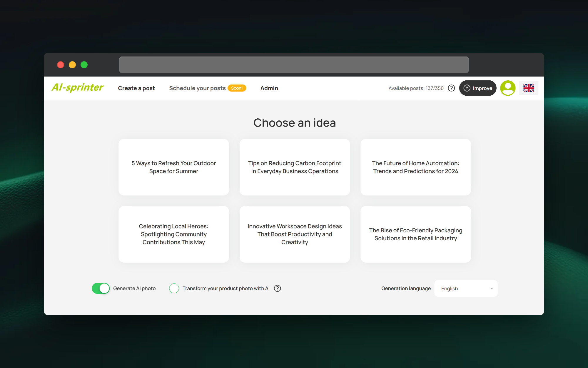Click the AI-sprinter logo

coord(78,88)
